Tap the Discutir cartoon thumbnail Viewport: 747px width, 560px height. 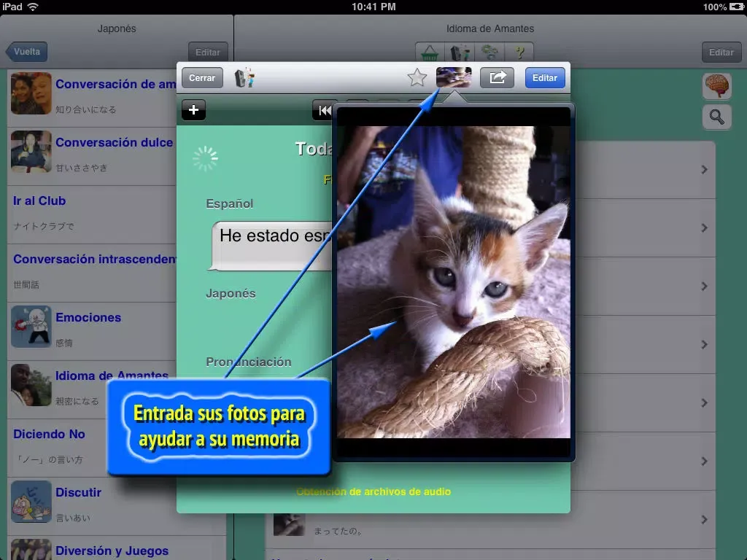(x=31, y=502)
